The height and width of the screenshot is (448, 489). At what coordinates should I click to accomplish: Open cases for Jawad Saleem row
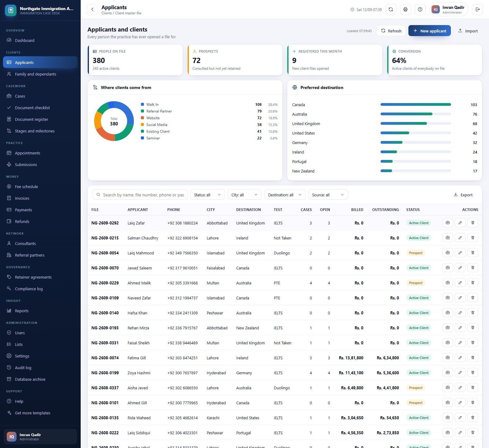[448, 268]
